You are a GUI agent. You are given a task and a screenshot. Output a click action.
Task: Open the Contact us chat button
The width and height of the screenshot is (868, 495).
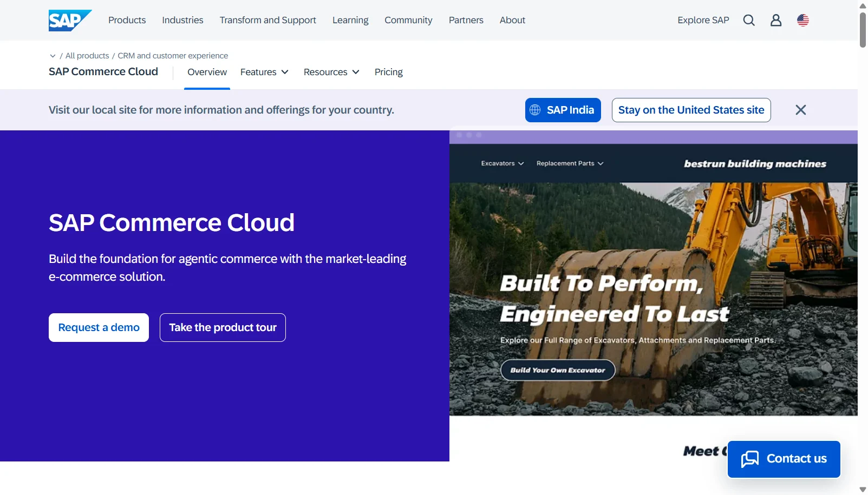pos(784,459)
